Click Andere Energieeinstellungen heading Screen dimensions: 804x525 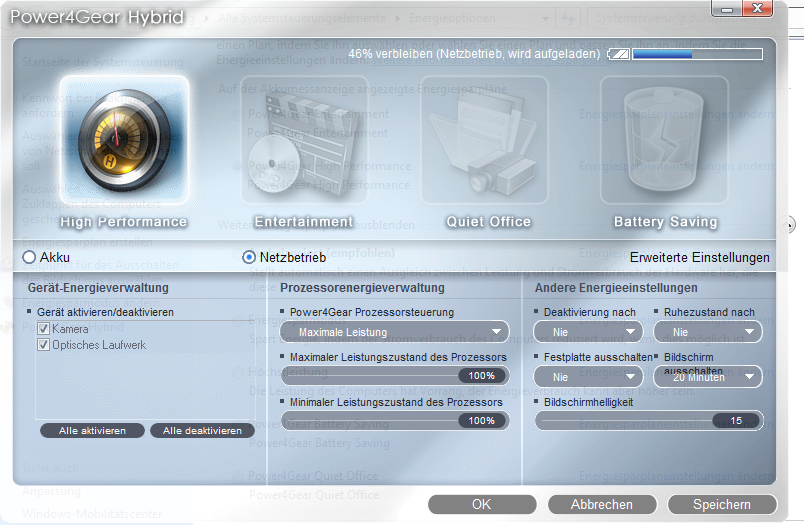click(616, 288)
